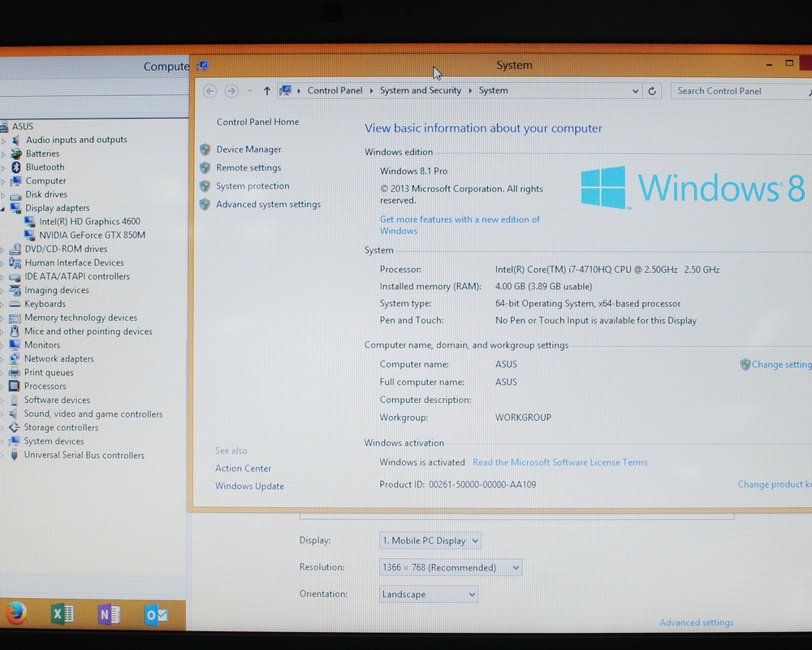Click the Intel HD Graphics 4600 adapter icon
This screenshot has height=650, width=812.
point(30,221)
